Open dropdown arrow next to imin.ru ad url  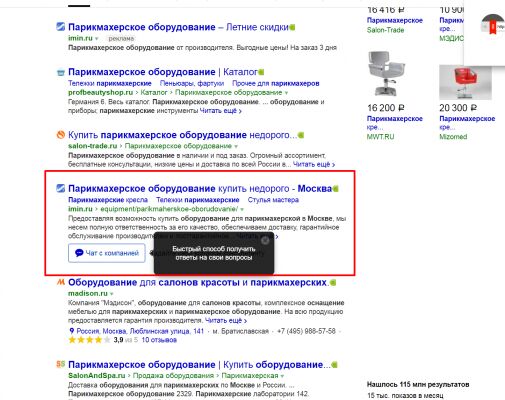click(97, 39)
